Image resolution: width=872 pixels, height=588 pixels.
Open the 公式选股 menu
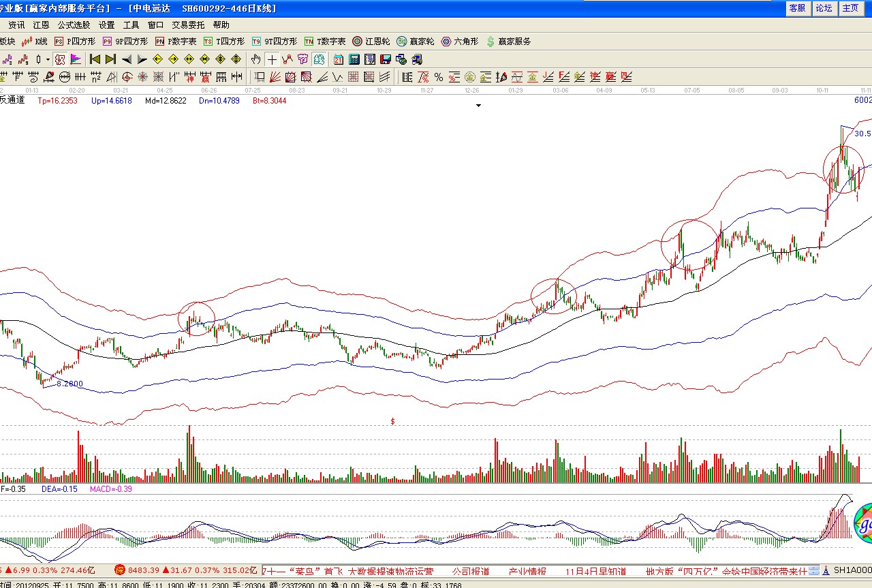point(74,25)
